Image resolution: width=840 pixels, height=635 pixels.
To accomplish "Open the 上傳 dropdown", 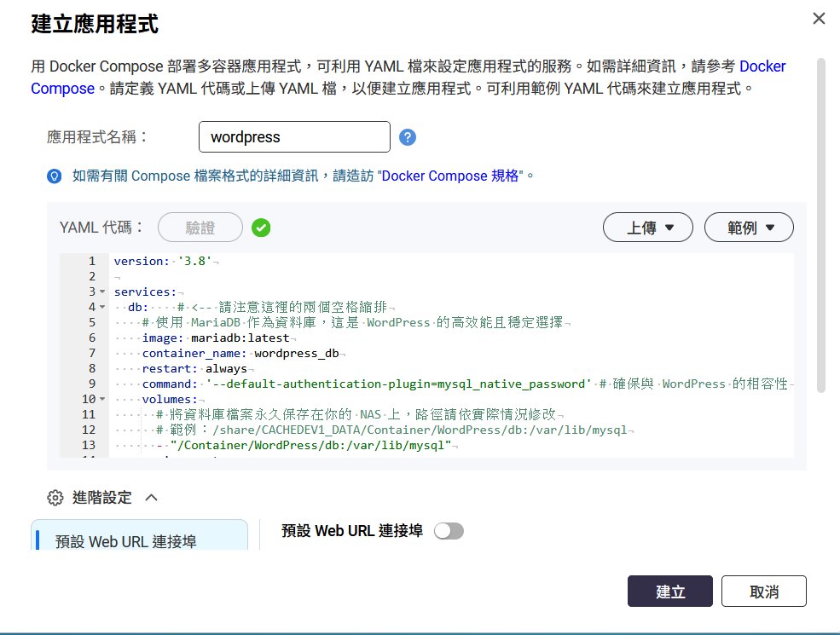I will coord(647,228).
